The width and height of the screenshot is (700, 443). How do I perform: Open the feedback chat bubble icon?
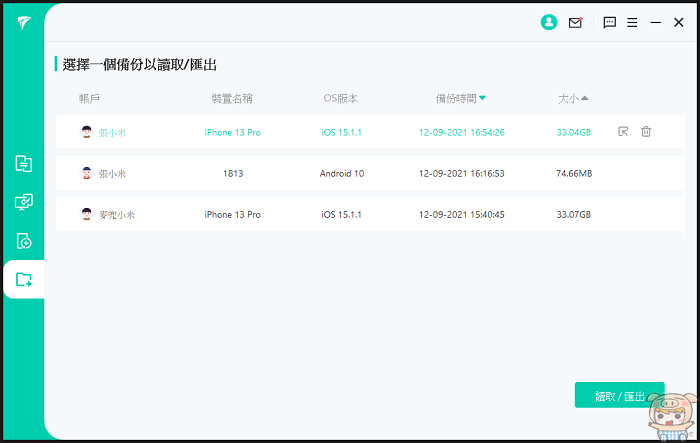click(610, 22)
